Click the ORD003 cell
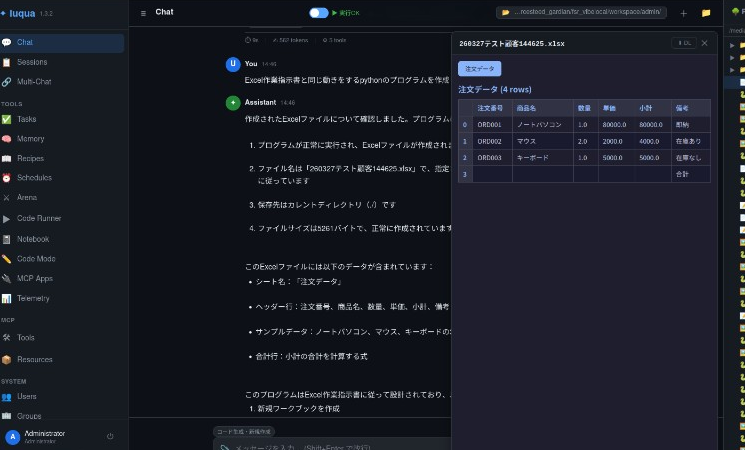 [492, 158]
